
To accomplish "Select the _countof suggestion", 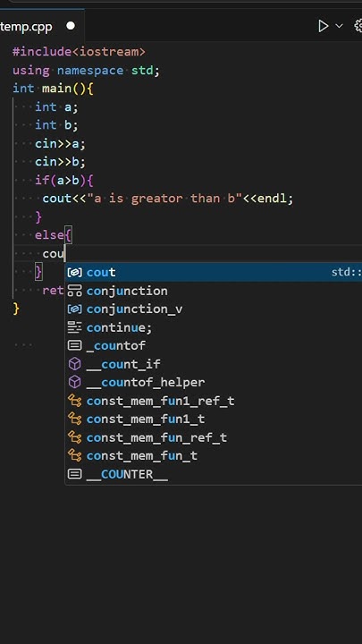I will click(214, 345).
